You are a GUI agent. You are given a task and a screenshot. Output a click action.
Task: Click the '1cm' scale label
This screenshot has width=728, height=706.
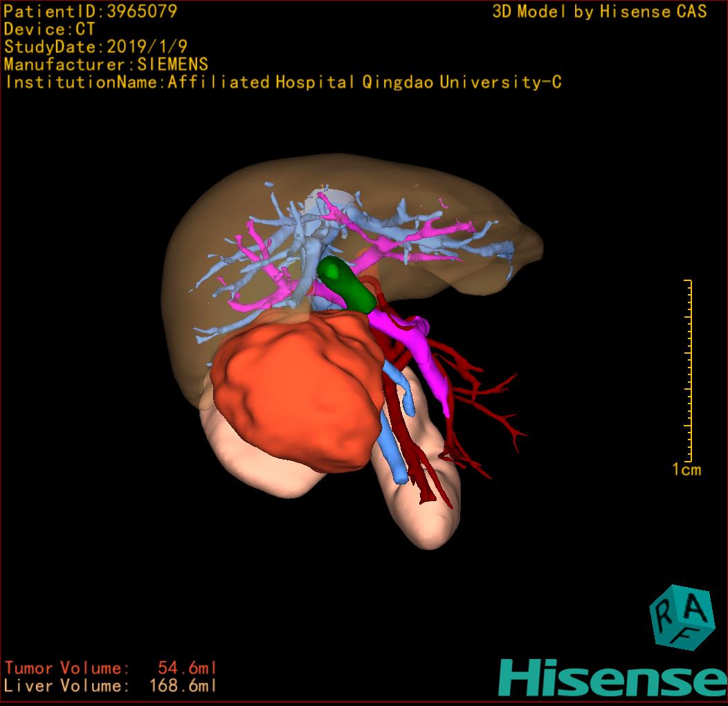[x=686, y=469]
